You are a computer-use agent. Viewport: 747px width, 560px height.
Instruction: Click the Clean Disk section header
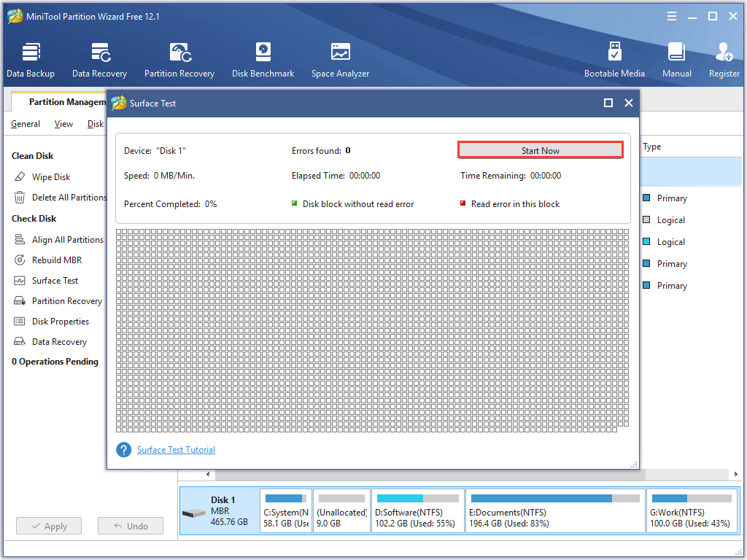point(32,156)
